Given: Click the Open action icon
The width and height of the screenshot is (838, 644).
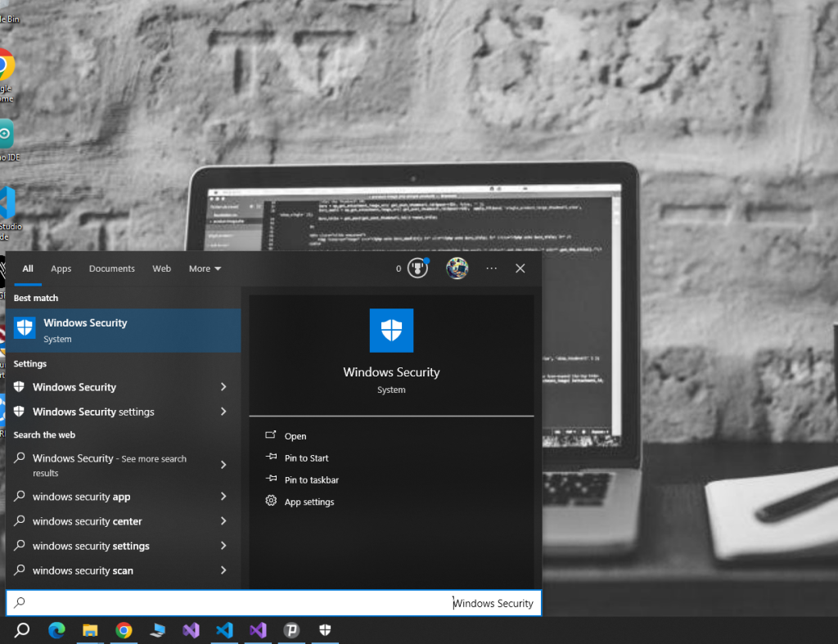Looking at the screenshot, I should click(x=271, y=435).
